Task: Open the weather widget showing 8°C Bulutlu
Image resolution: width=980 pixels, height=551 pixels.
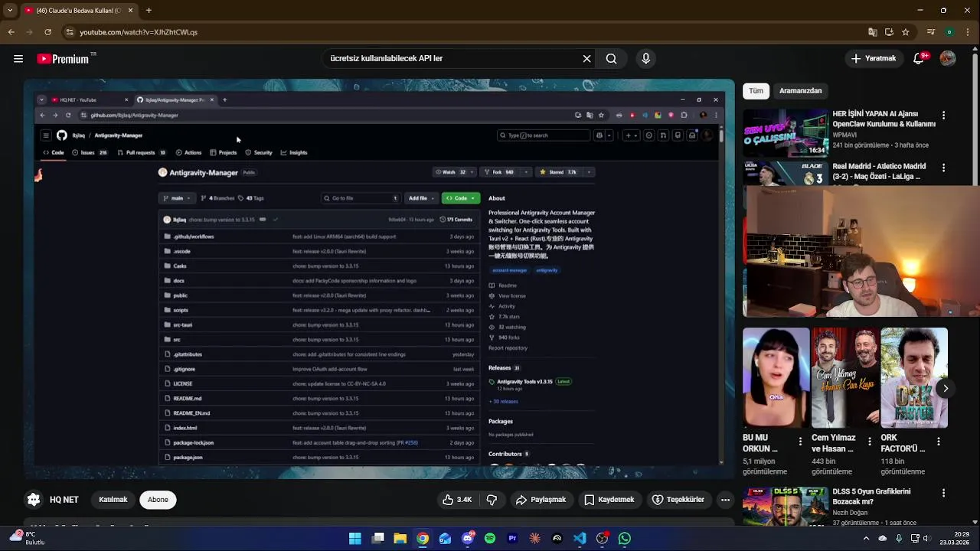Action: pos(27,538)
